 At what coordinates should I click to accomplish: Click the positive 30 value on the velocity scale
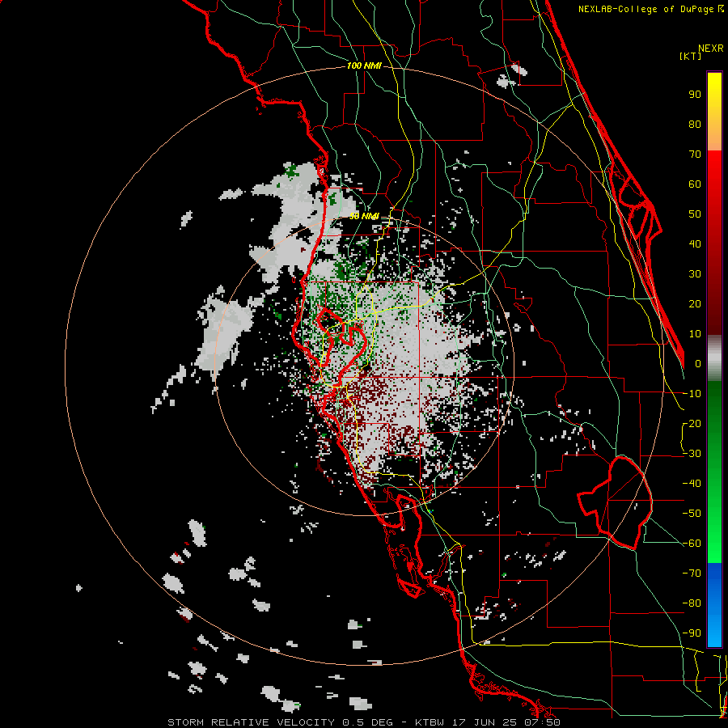695,274
